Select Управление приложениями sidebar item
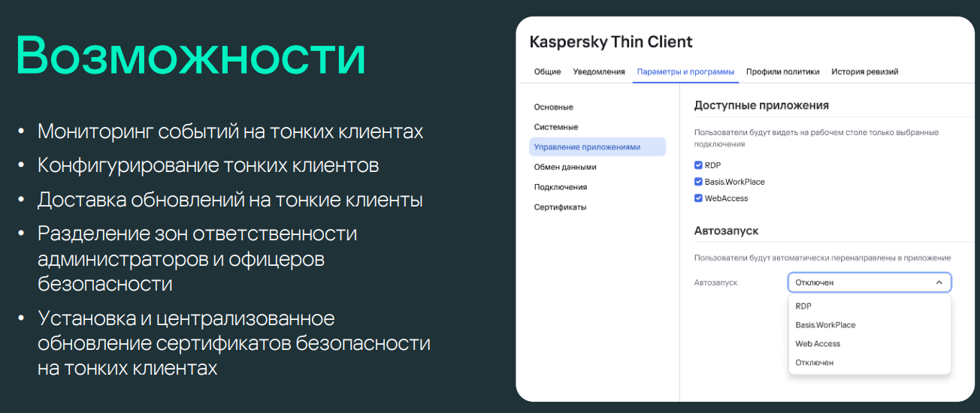The image size is (980, 413). tap(597, 146)
